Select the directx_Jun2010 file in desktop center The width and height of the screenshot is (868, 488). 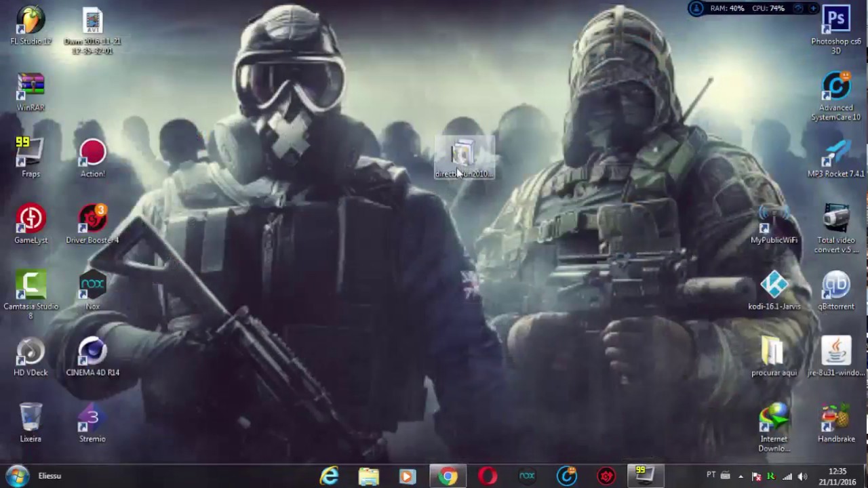(464, 158)
